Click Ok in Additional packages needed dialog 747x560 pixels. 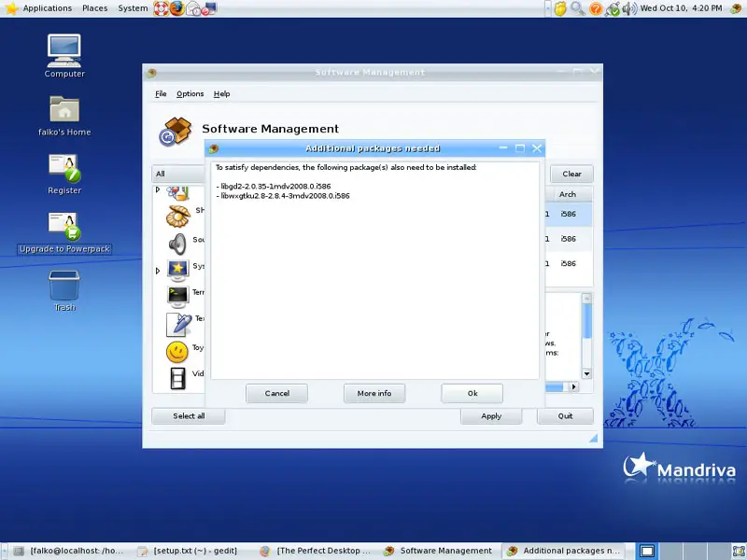(x=472, y=393)
